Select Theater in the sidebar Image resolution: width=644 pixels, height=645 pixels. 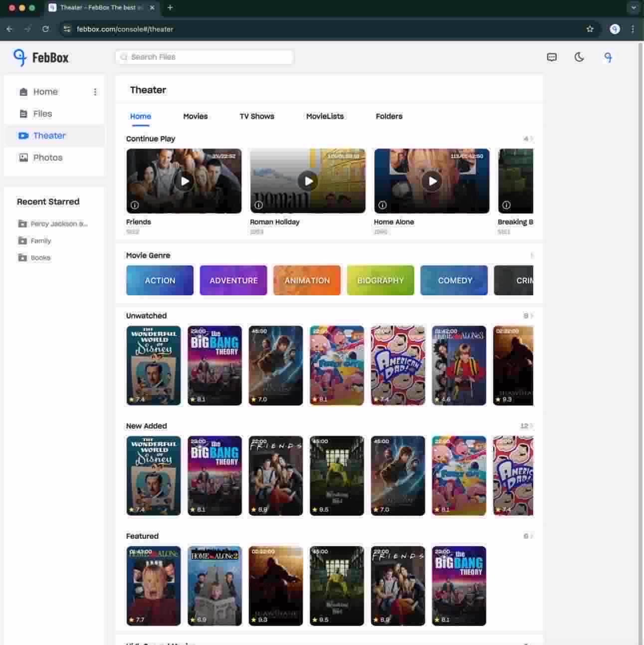point(49,136)
